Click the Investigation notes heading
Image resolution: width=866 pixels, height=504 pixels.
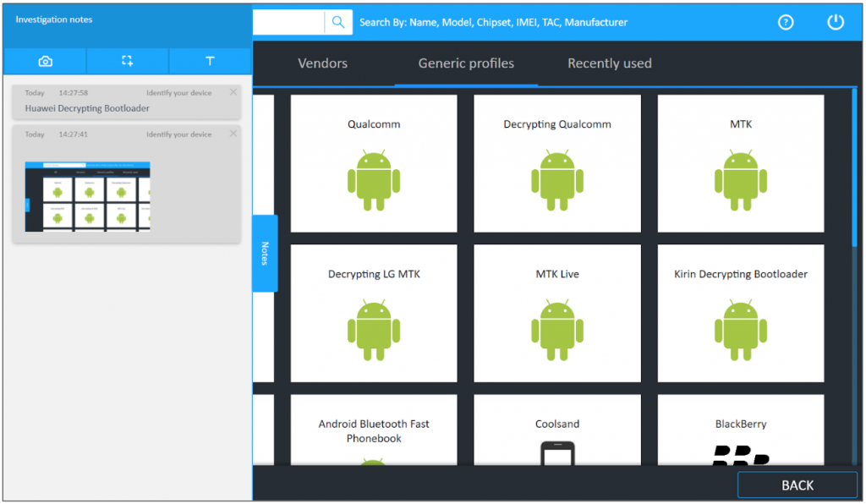click(54, 19)
